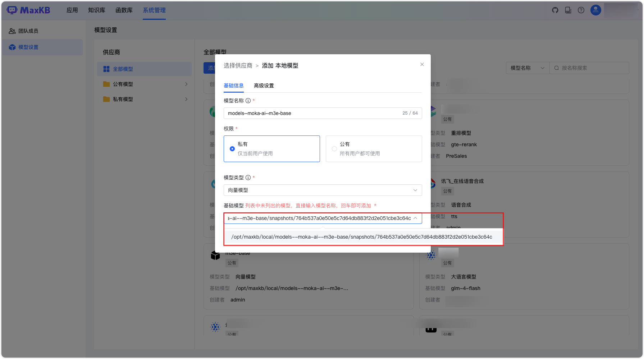This screenshot has height=359, width=644.
Task: Open the GitHub repository icon
Action: click(555, 10)
